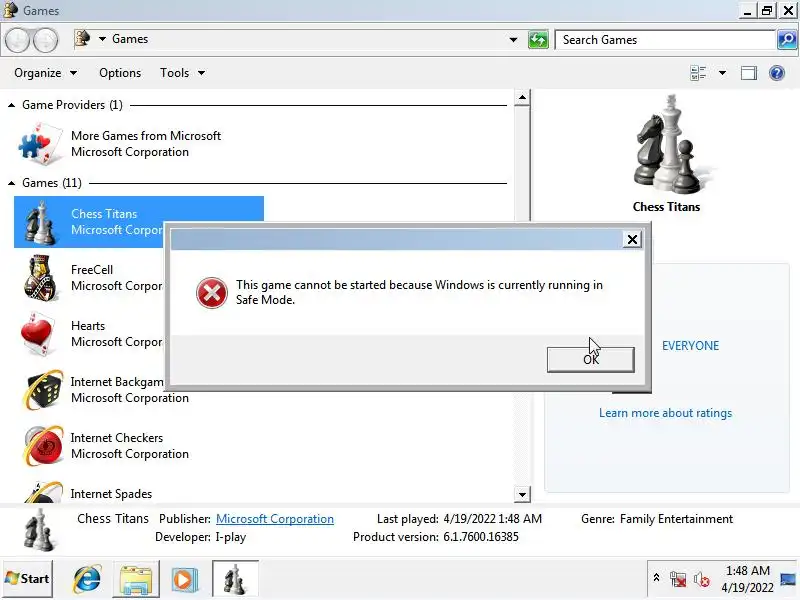The image size is (800, 600).
Task: Click the muted volume tray icon
Action: [701, 579]
